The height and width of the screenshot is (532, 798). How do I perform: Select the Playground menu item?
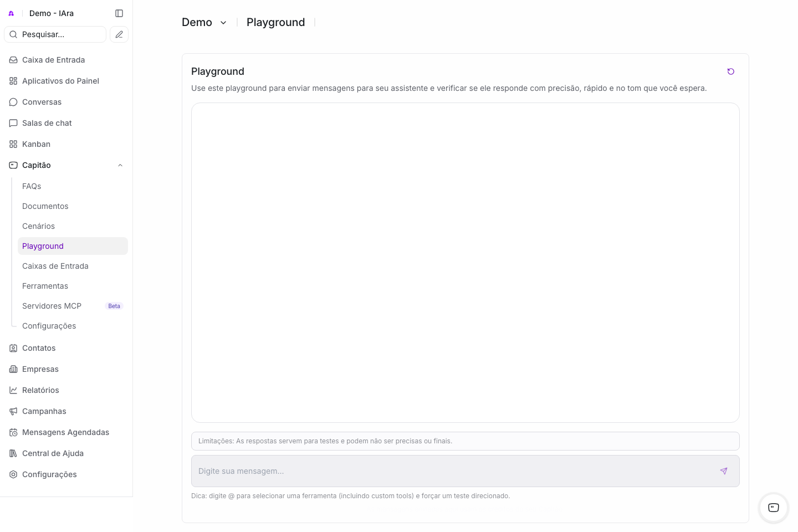coord(73,246)
